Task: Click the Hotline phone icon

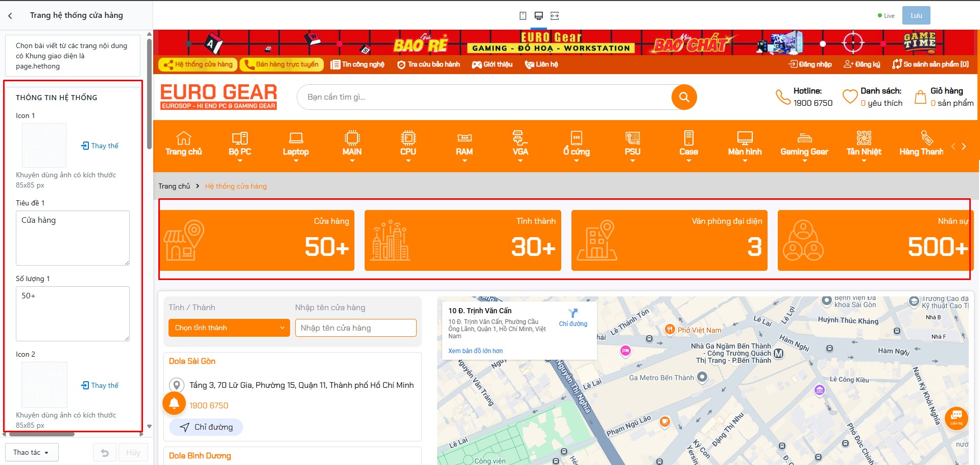Action: click(783, 97)
